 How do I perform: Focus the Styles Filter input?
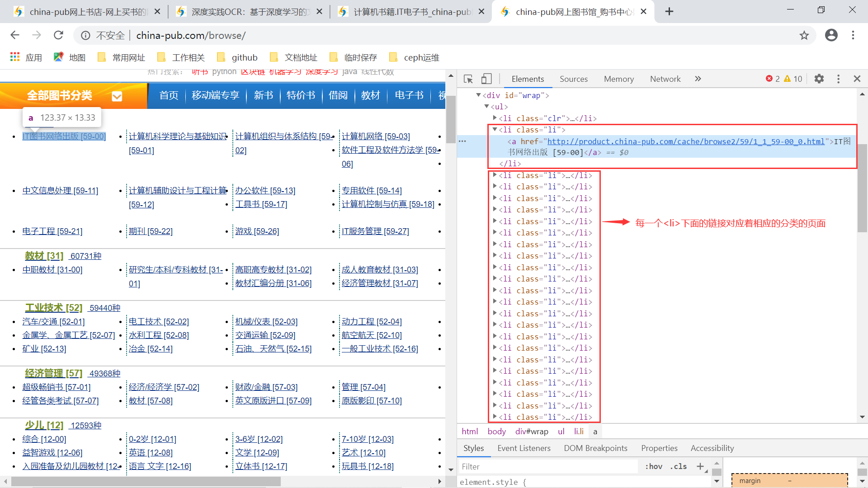point(548,466)
